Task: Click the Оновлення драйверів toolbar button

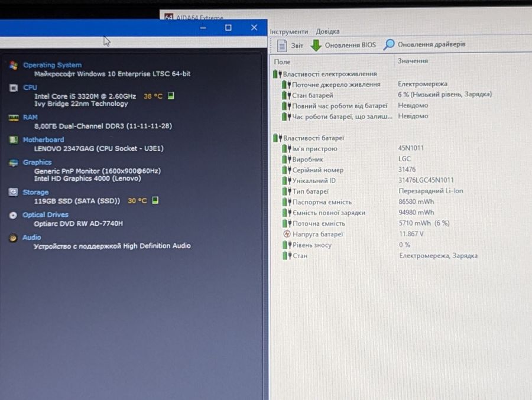Action: click(424, 44)
